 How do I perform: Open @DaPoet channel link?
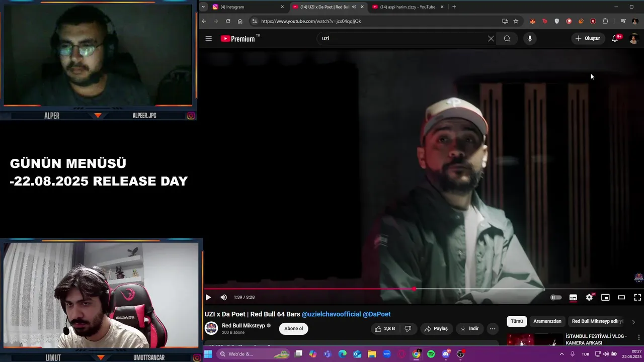pos(377,314)
